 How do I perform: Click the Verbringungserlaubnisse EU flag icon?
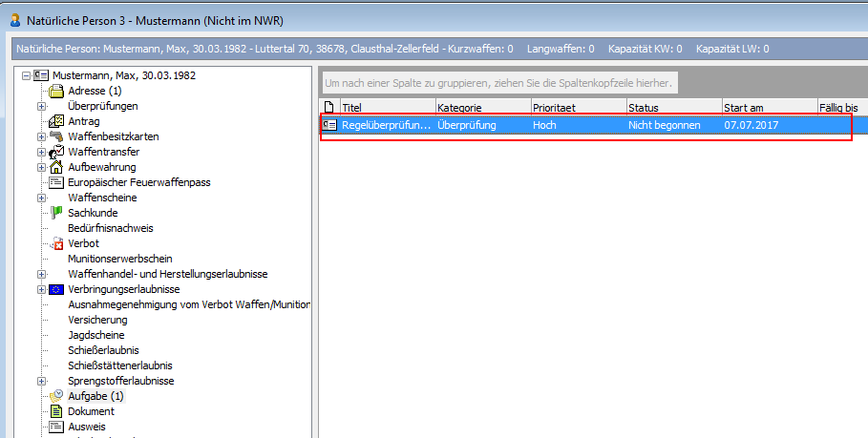pos(55,289)
